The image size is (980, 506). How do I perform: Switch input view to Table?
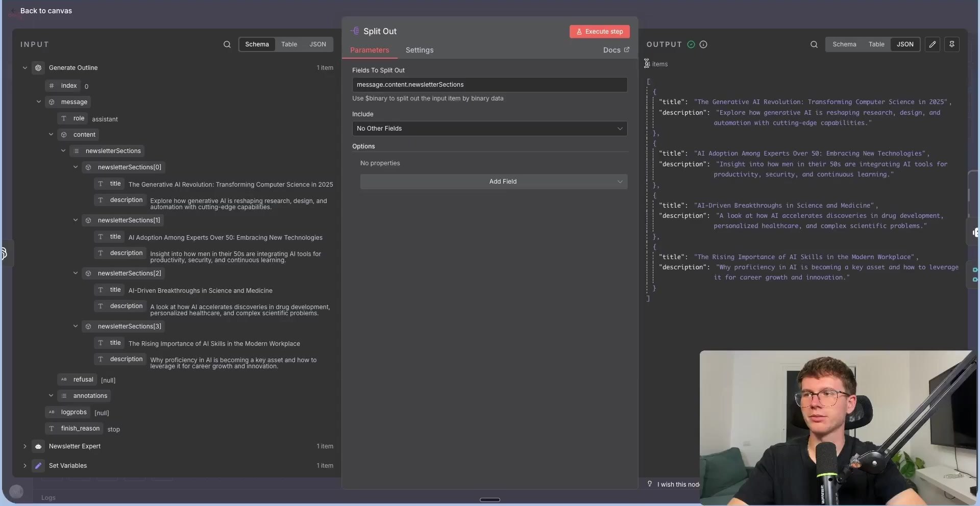(289, 44)
